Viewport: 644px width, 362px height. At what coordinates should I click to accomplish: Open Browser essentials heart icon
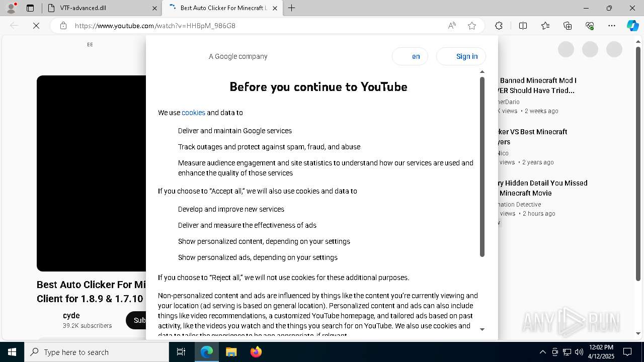(x=590, y=26)
